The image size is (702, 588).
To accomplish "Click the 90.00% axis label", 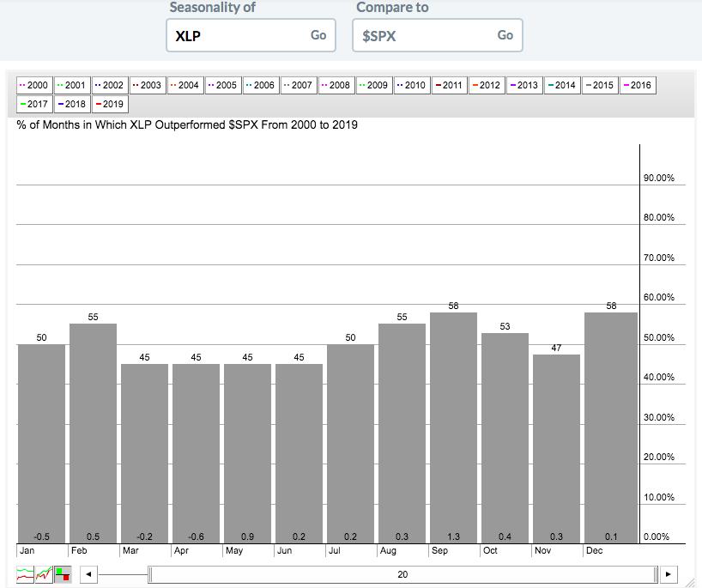I will pos(658,178).
